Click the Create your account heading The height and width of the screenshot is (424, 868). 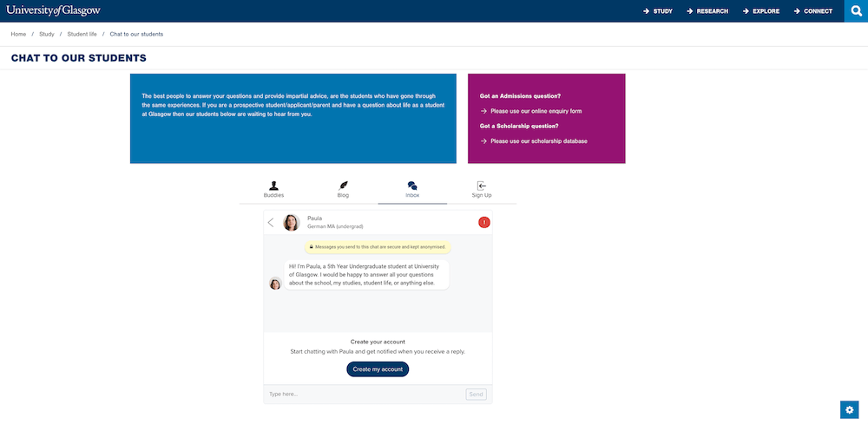click(378, 342)
